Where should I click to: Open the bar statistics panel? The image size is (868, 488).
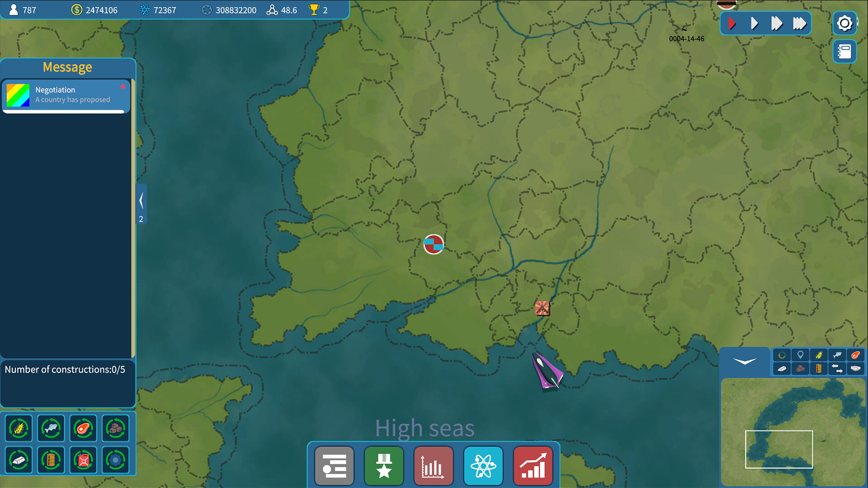433,466
